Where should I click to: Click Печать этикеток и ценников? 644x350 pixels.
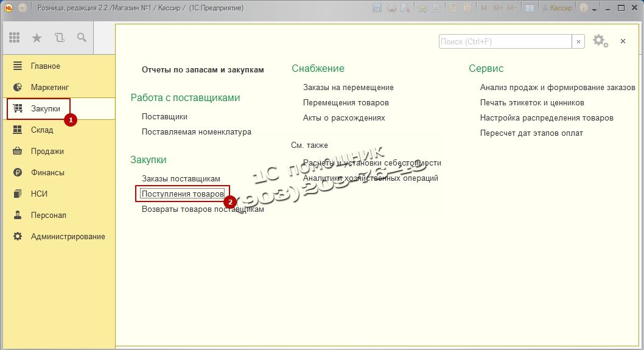coord(531,102)
